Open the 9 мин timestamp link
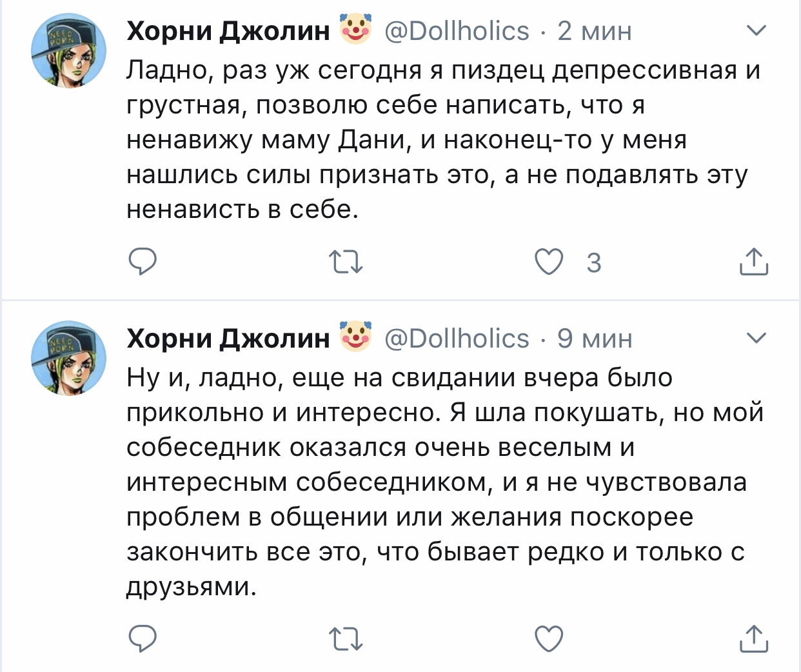This screenshot has width=801, height=672. (x=594, y=339)
